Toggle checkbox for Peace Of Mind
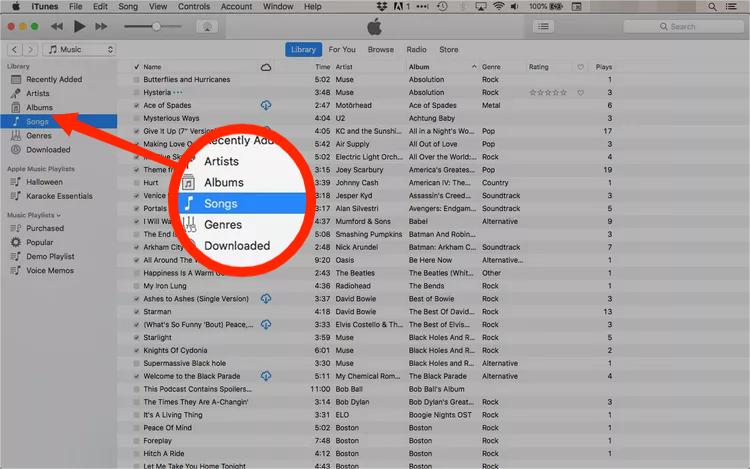This screenshot has width=750, height=469. pyautogui.click(x=136, y=428)
